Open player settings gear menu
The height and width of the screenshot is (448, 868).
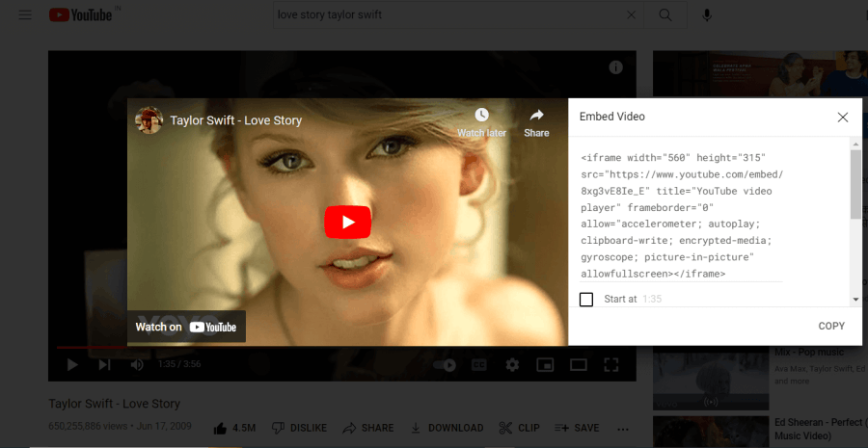(512, 365)
